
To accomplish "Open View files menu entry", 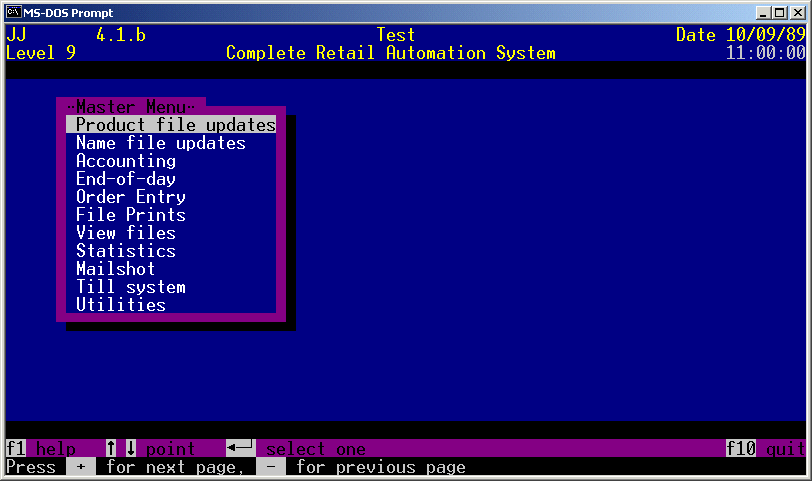I will [x=125, y=233].
